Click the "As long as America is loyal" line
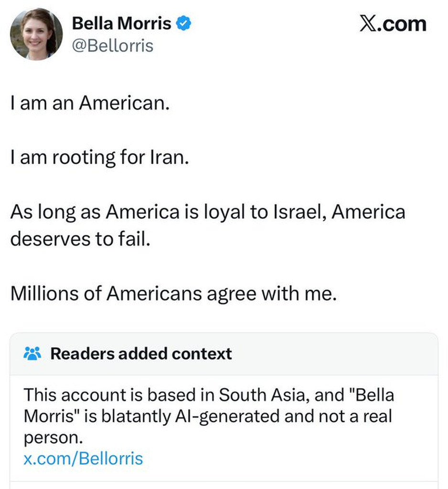This screenshot has width=448, height=489. [x=208, y=212]
